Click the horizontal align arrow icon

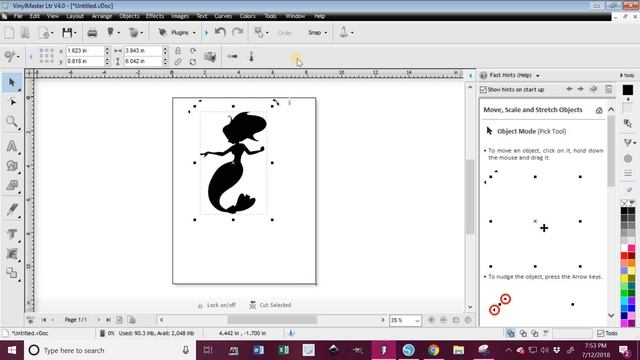coord(233,56)
